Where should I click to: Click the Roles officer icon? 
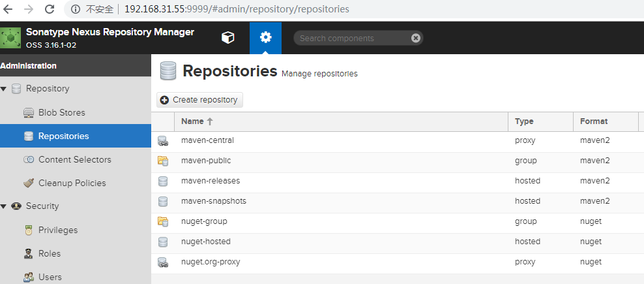pyautogui.click(x=28, y=254)
